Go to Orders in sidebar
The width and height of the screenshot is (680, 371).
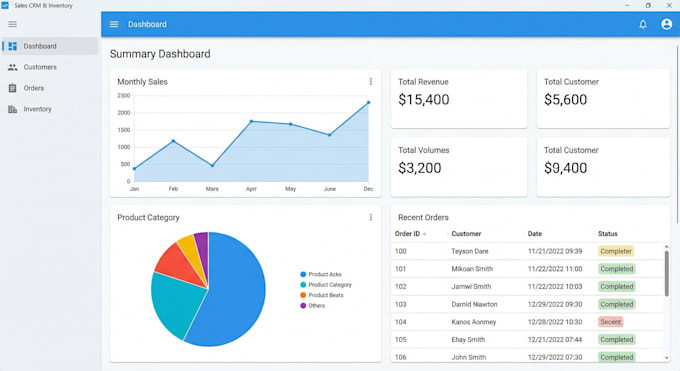point(50,88)
